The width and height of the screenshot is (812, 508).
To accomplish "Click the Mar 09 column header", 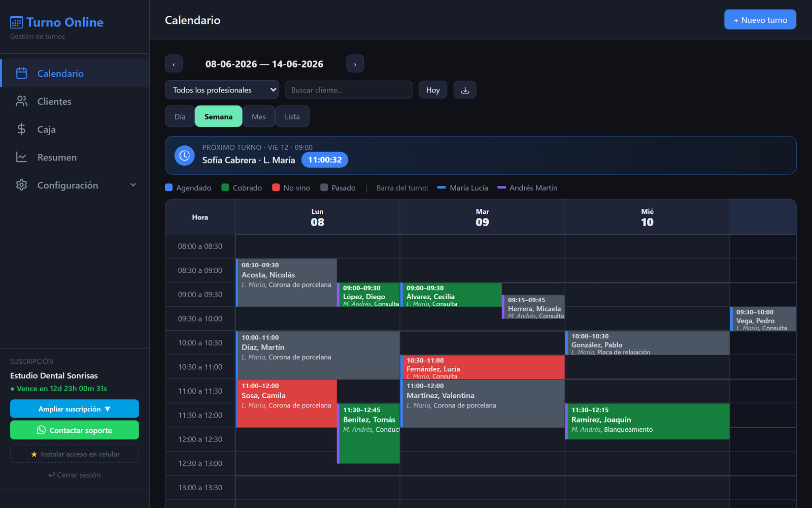I will tap(482, 217).
